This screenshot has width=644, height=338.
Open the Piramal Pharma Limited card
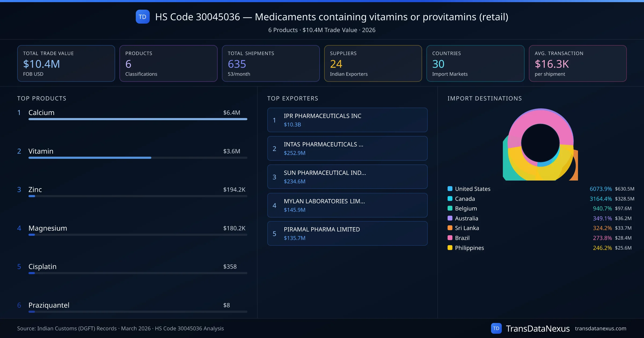(347, 233)
